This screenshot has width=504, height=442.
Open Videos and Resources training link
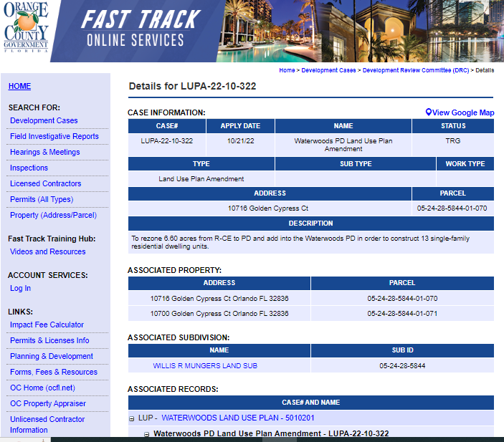point(47,251)
